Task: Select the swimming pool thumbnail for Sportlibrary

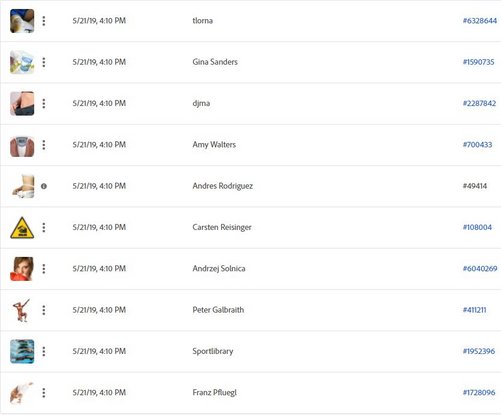Action: click(22, 351)
